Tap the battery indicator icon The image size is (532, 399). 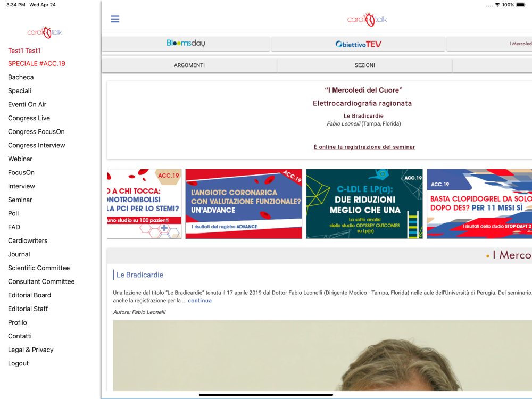pyautogui.click(x=521, y=5)
